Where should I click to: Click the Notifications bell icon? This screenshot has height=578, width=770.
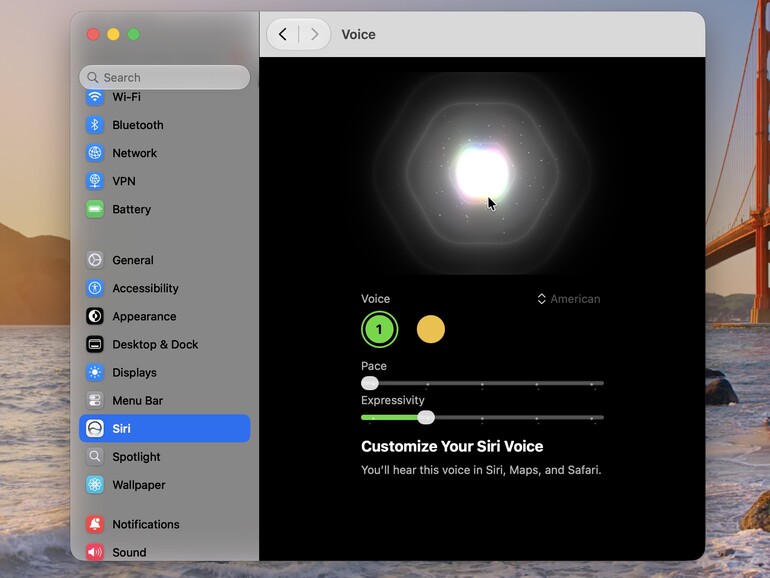(95, 524)
